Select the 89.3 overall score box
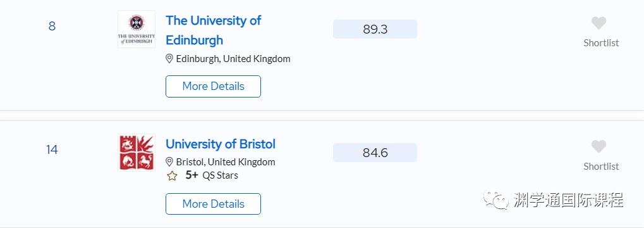Viewport: 644px width, 228px height. 375,29
